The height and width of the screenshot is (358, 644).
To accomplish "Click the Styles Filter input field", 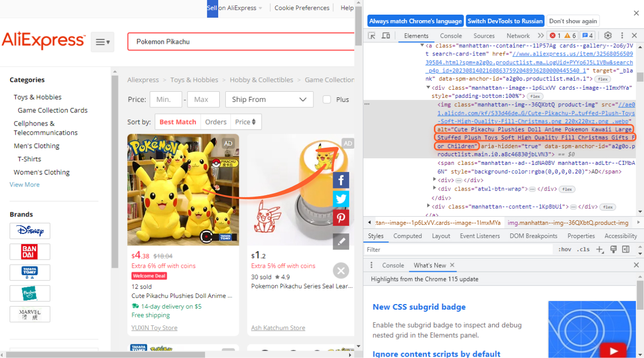I will point(459,250).
